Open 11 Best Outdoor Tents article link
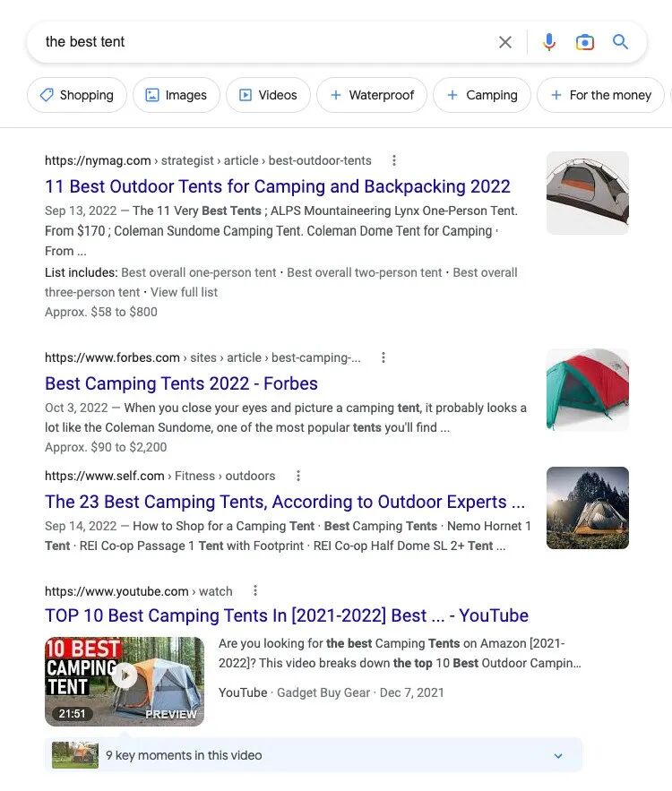Image resolution: width=672 pixels, height=791 pixels. [x=278, y=186]
